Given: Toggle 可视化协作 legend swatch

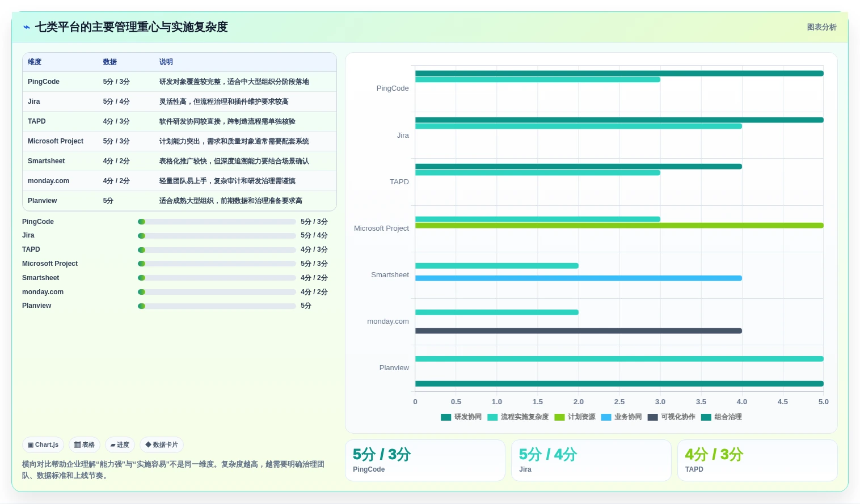Looking at the screenshot, I should point(652,417).
